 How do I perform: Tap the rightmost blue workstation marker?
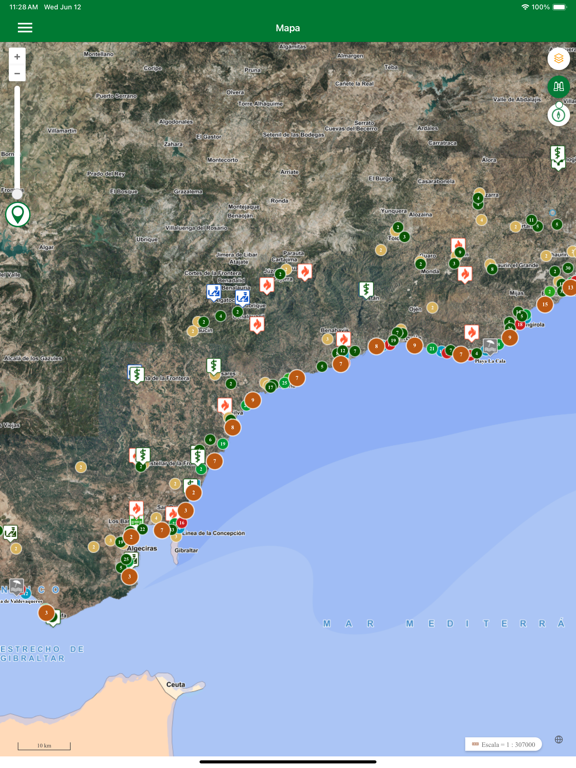pos(242,298)
